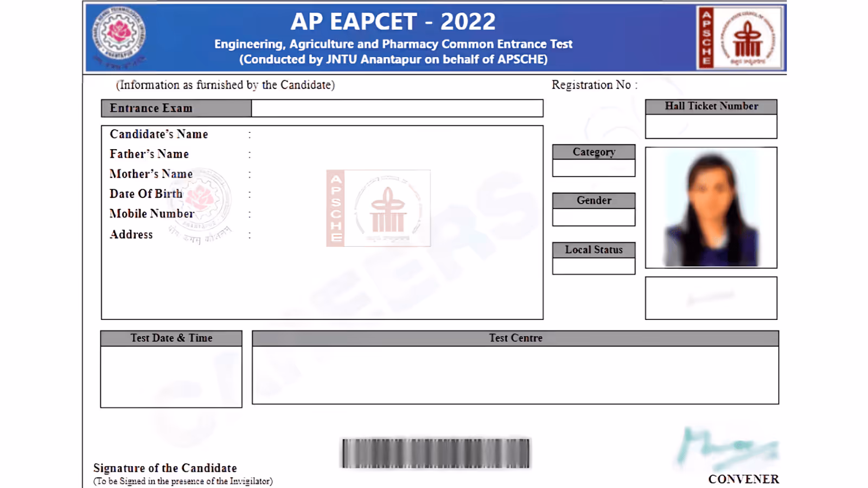Click the 'Candidate's Name' label
The height and width of the screenshot is (488, 868).
[x=159, y=134]
